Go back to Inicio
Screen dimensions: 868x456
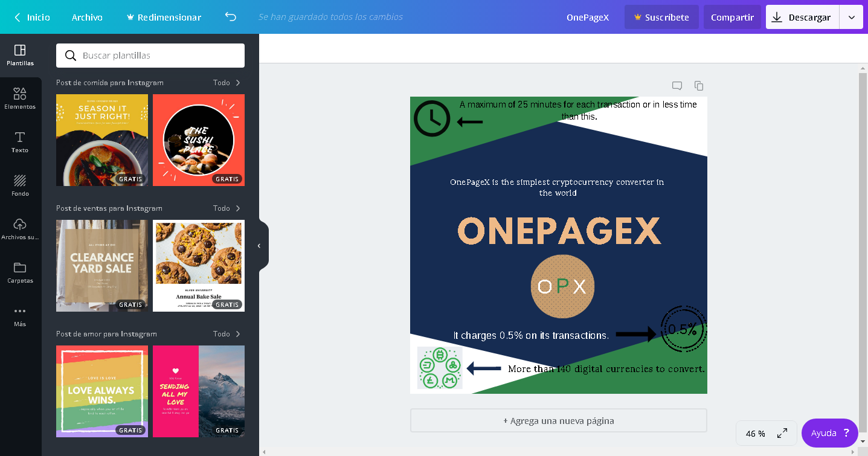[32, 18]
